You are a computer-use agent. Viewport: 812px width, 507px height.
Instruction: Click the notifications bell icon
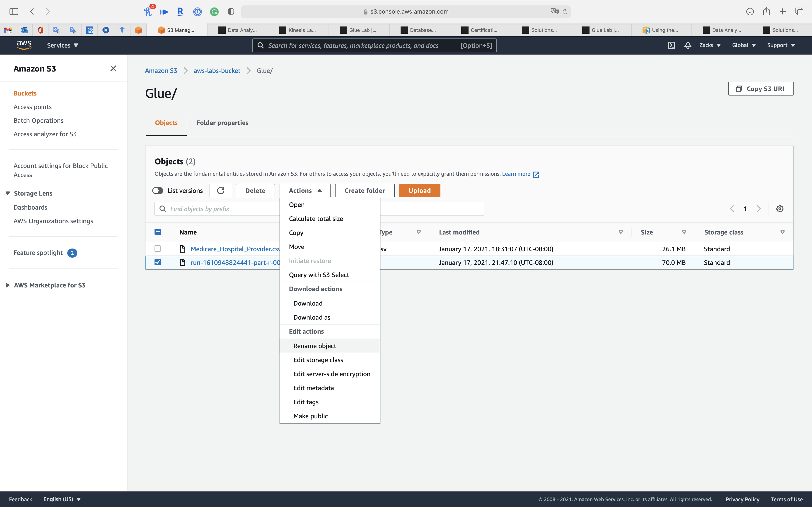pos(688,45)
